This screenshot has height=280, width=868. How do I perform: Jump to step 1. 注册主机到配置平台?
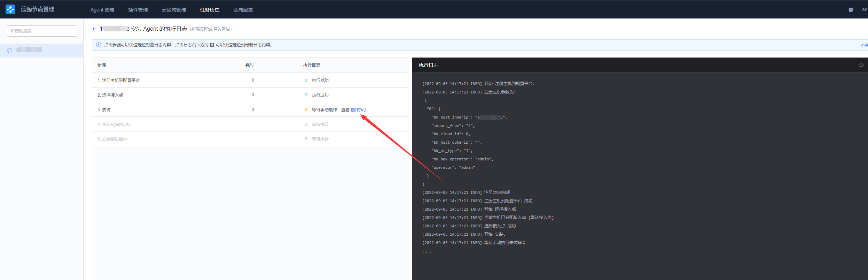(x=118, y=81)
